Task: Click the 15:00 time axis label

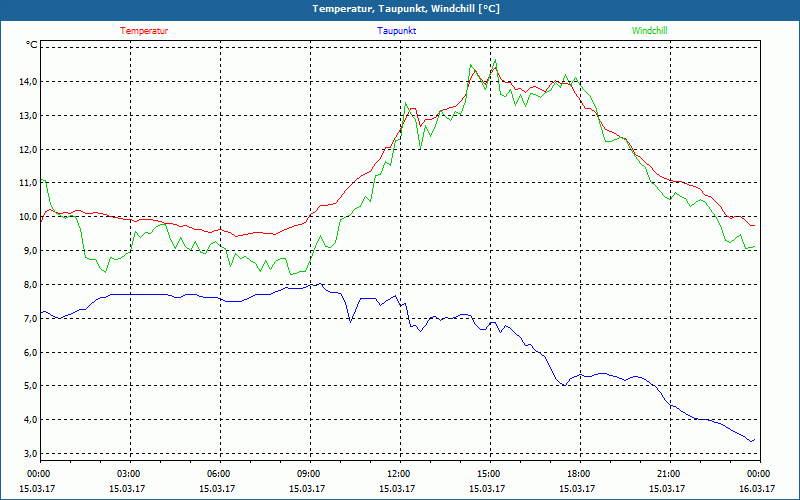Action: pyautogui.click(x=490, y=474)
